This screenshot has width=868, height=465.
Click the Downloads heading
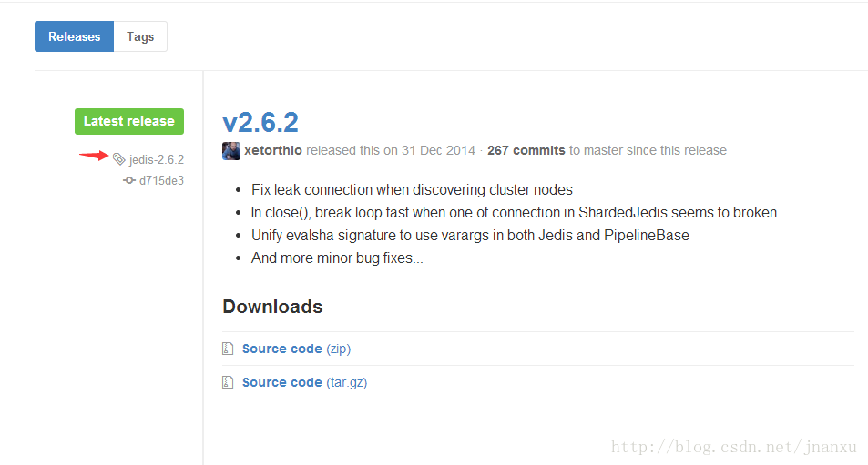(x=272, y=307)
